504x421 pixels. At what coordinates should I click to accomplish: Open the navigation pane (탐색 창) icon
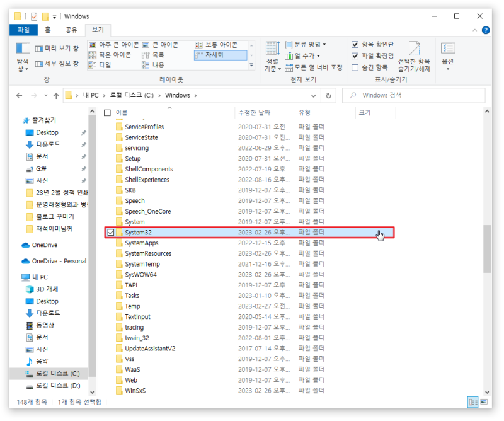coord(23,49)
